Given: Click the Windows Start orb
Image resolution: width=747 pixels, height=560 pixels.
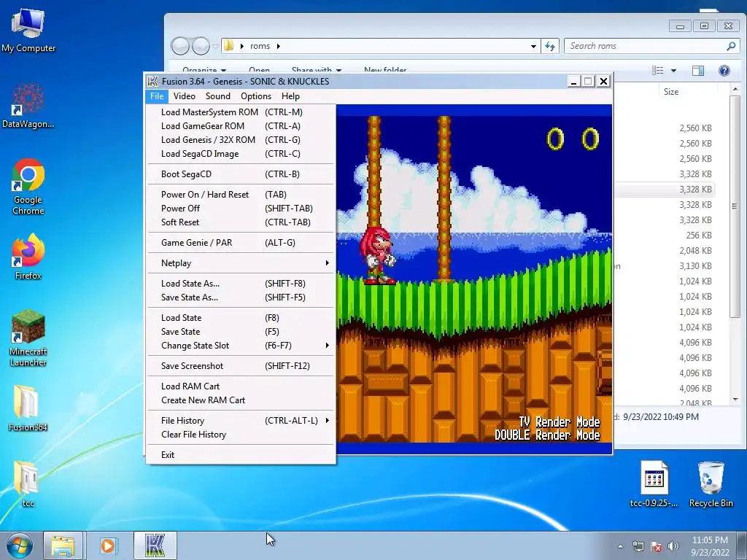Looking at the screenshot, I should click(20, 545).
